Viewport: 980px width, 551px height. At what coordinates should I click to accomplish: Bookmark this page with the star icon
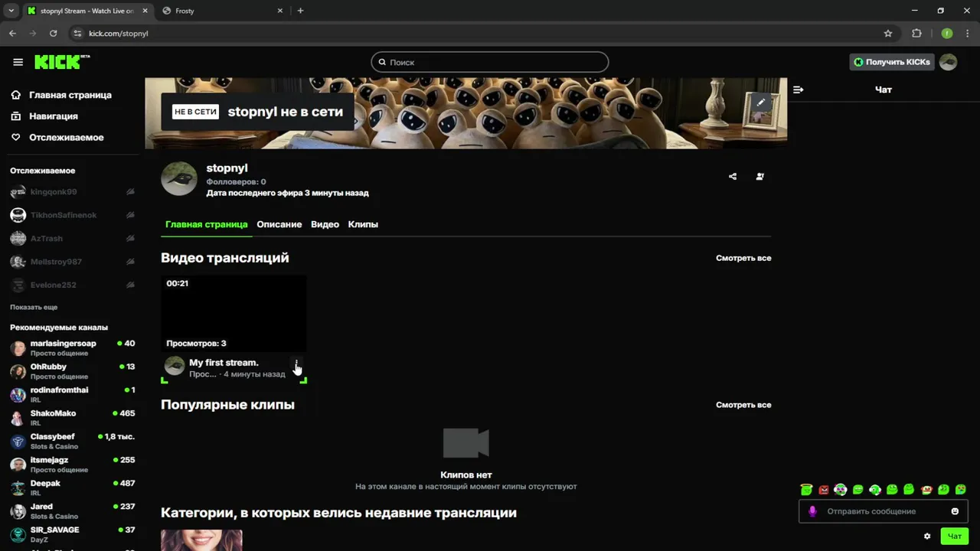[888, 33]
